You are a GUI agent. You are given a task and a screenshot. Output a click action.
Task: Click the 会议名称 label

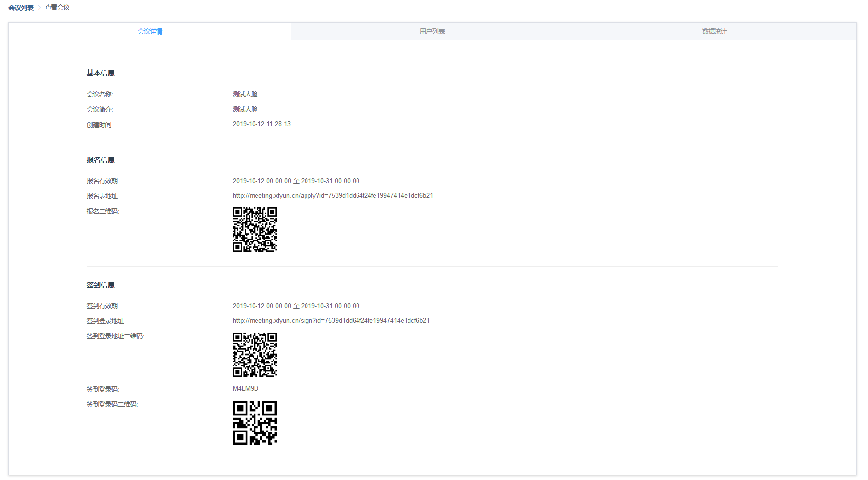pos(100,94)
